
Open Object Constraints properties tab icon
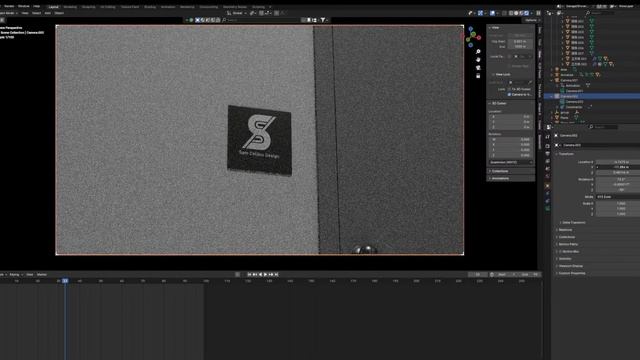548,201
